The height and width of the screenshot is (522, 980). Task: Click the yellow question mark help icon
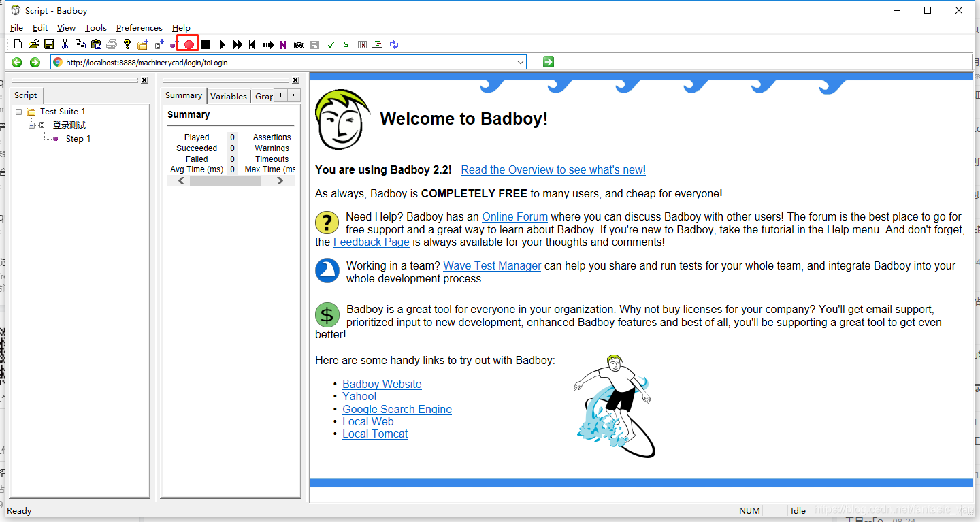(x=127, y=44)
